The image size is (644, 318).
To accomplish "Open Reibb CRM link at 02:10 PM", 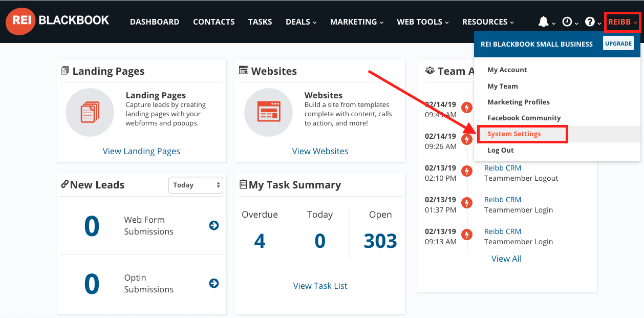I will [503, 168].
